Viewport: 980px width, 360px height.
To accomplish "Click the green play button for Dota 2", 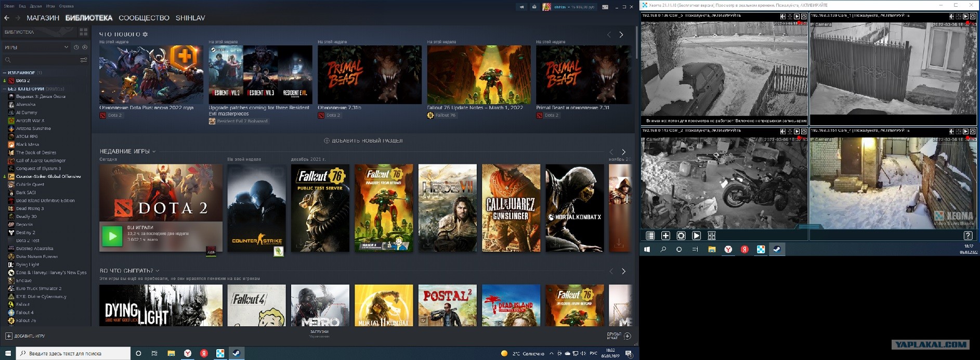I will [112, 236].
